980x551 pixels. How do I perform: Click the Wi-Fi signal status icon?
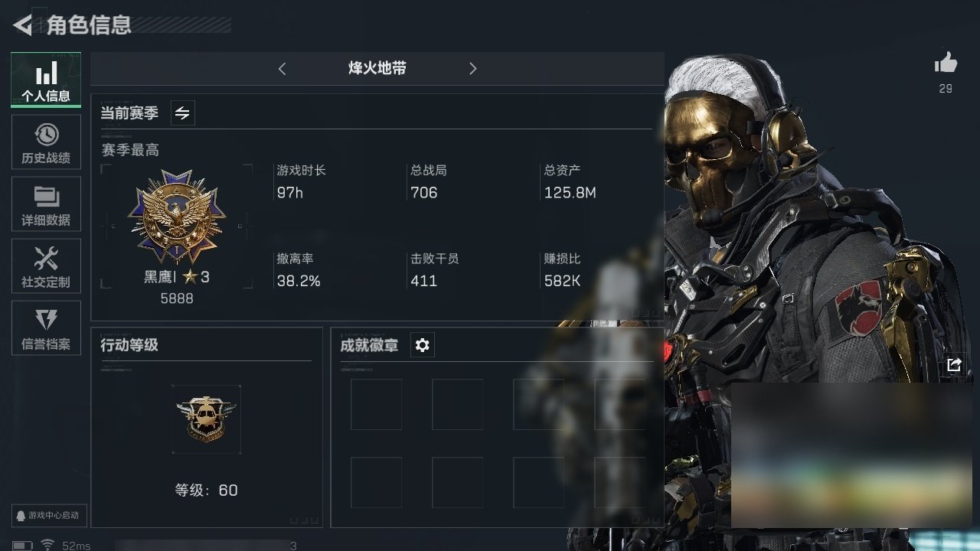click(47, 545)
